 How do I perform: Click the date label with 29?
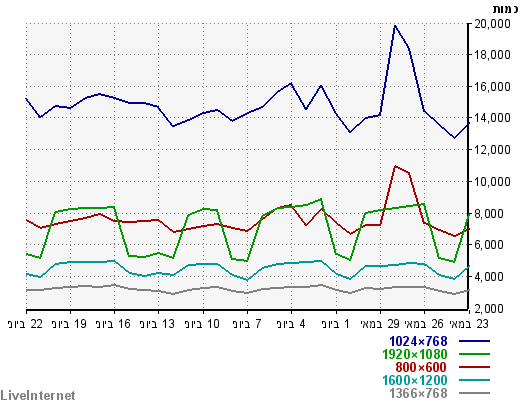[x=380, y=324]
